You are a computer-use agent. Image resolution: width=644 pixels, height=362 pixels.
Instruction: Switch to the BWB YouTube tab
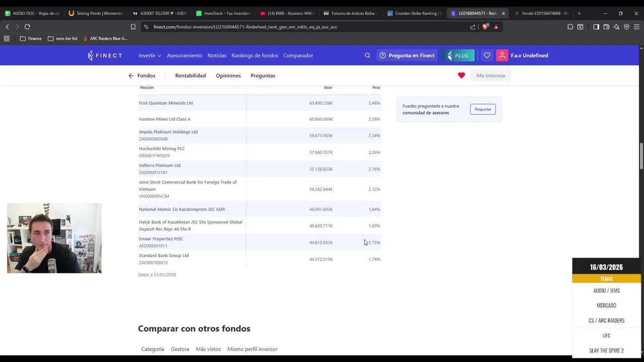[287, 13]
